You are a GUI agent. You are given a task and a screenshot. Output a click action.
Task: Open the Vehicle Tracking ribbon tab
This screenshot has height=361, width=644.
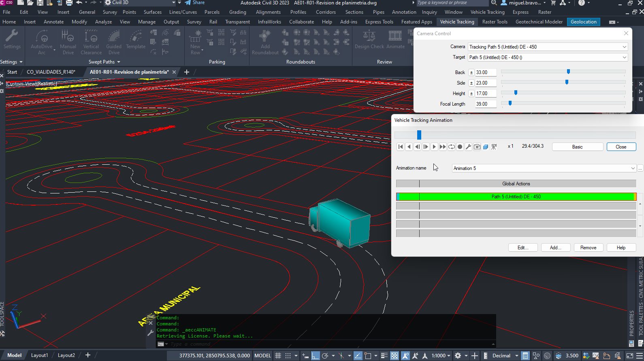click(x=457, y=22)
